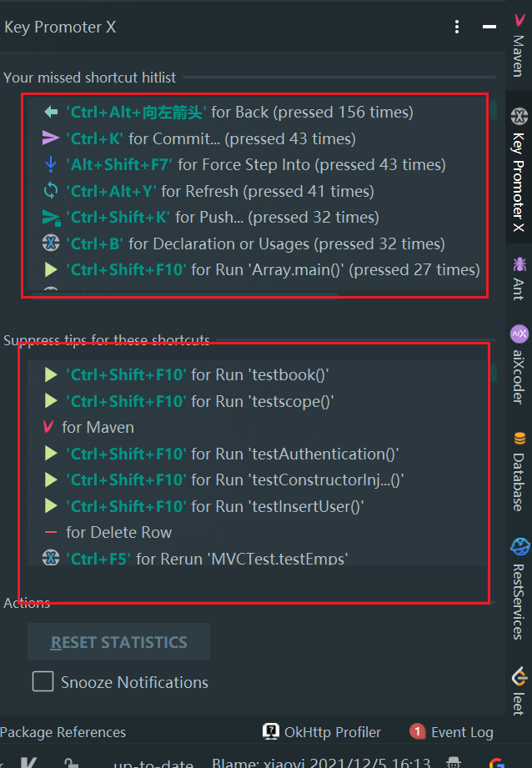The height and width of the screenshot is (768, 532).
Task: Click the Force Step Into down-arrow icon
Action: point(51,164)
